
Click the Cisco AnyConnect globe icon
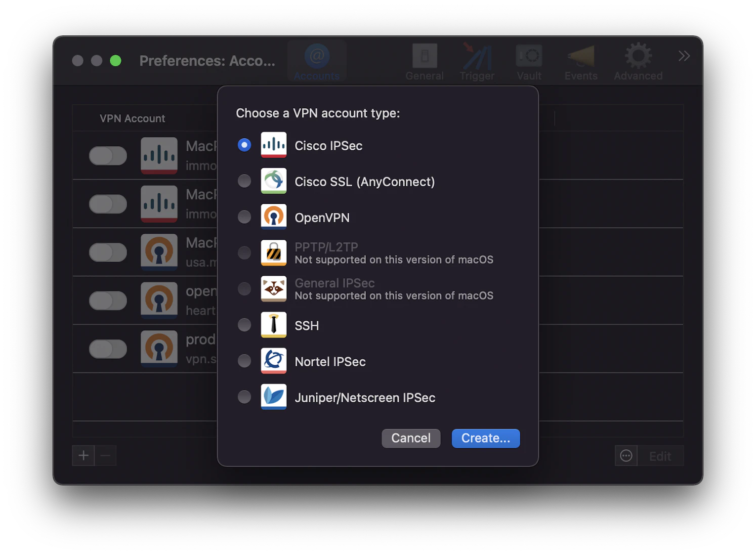274,181
